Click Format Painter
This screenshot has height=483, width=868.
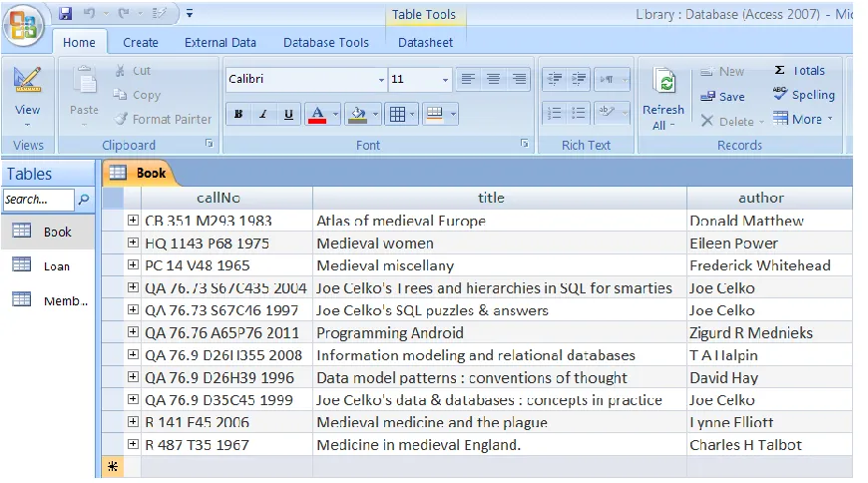coord(163,119)
